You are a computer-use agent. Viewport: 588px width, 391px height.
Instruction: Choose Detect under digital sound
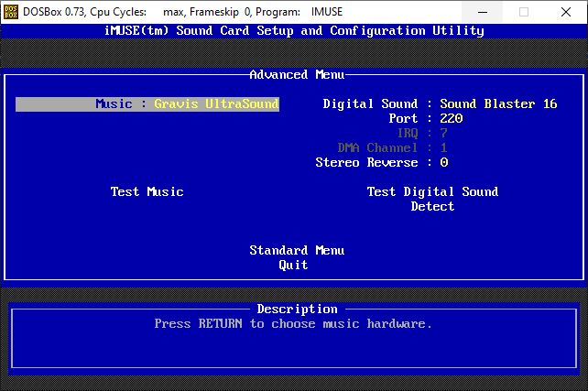432,206
